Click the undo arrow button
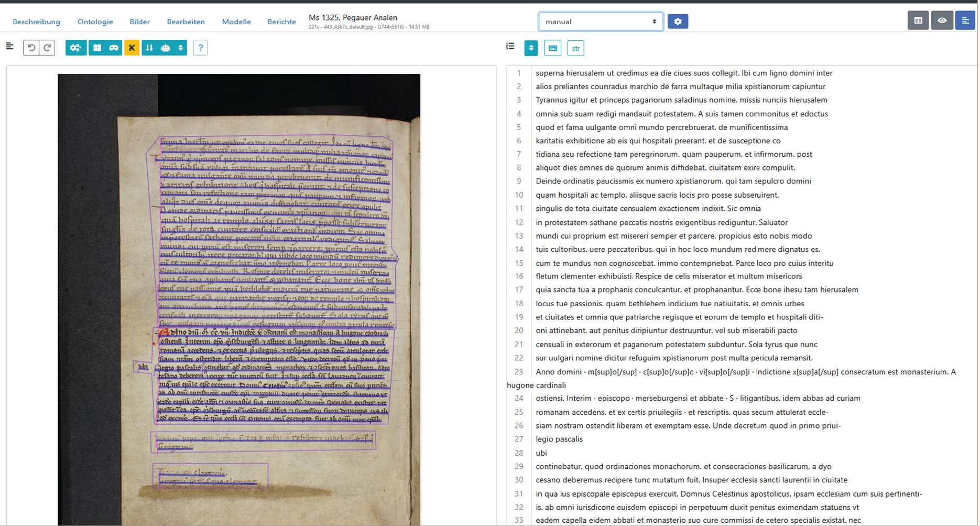 pyautogui.click(x=31, y=48)
